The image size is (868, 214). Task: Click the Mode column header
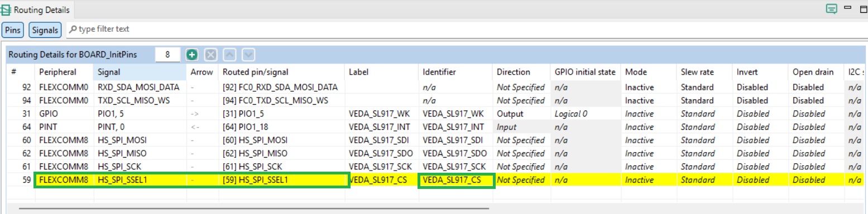pos(649,72)
